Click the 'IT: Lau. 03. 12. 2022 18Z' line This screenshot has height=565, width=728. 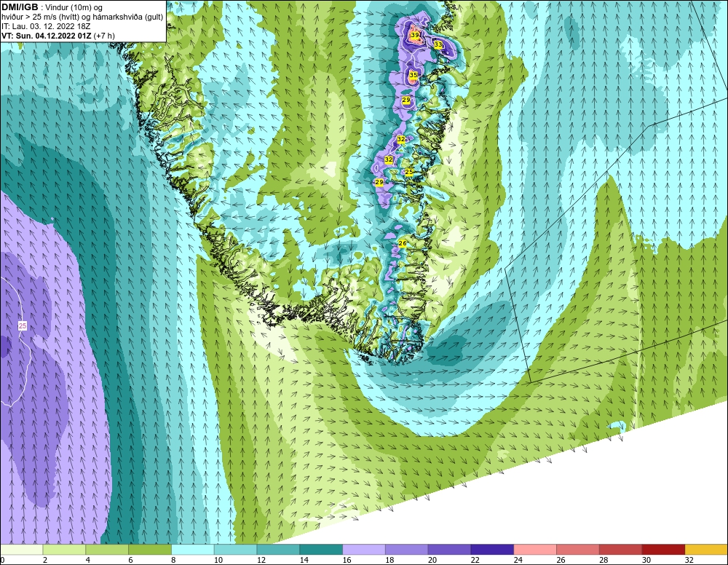pos(45,26)
